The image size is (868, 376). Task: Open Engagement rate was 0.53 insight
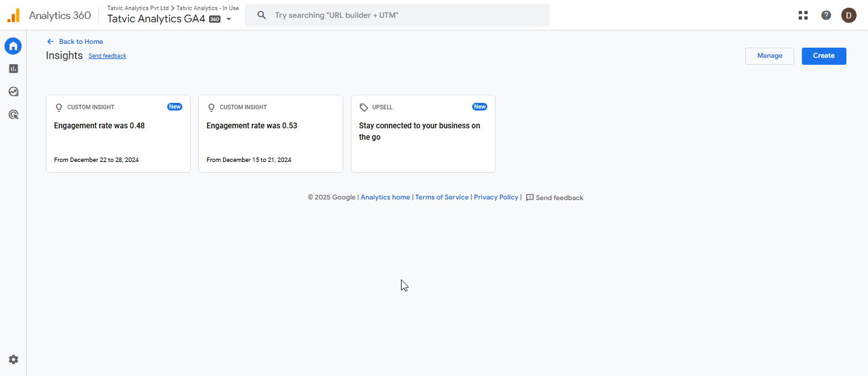point(271,133)
